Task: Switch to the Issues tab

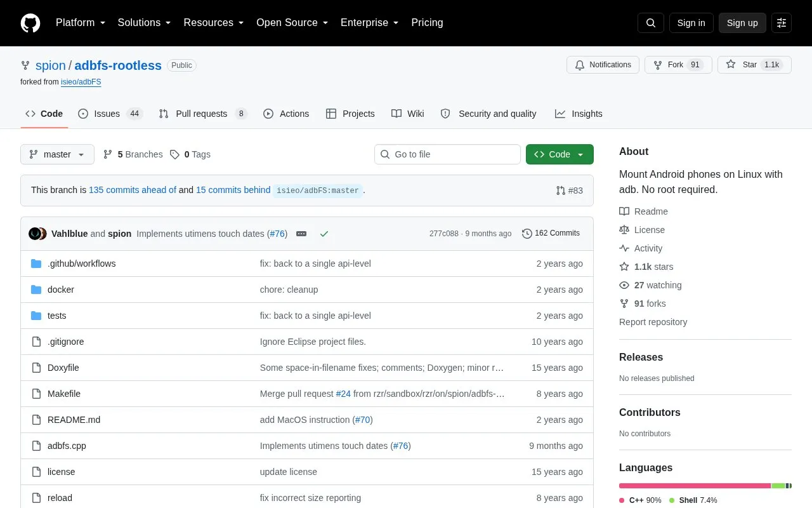Action: click(x=110, y=114)
